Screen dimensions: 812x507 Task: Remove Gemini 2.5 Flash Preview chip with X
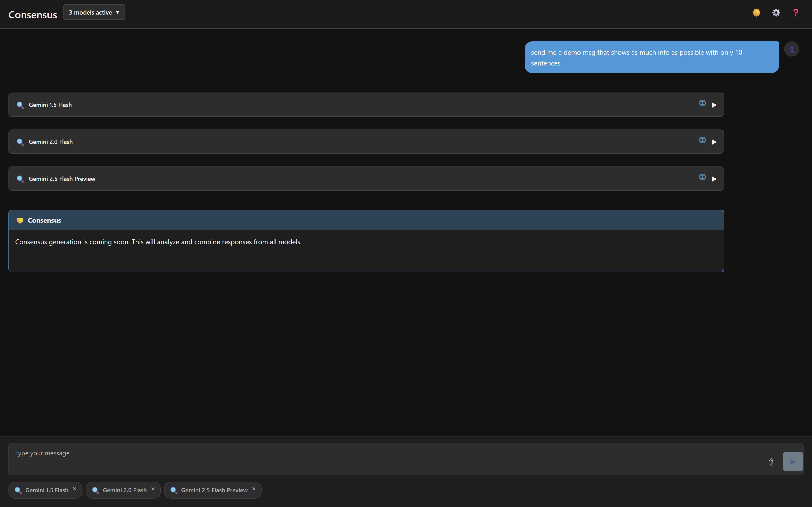coord(254,489)
